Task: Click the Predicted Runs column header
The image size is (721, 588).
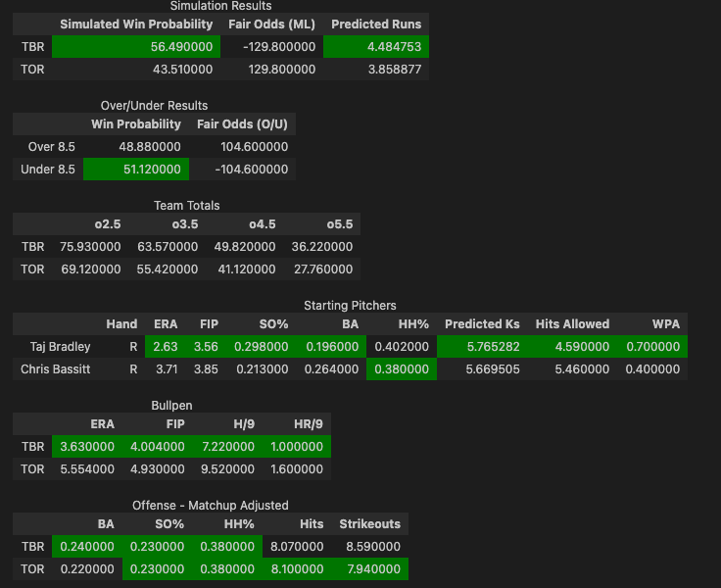Action: point(376,24)
